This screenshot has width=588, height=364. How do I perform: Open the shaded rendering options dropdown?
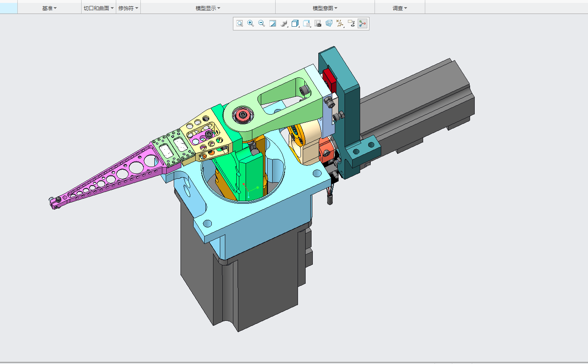coord(284,24)
